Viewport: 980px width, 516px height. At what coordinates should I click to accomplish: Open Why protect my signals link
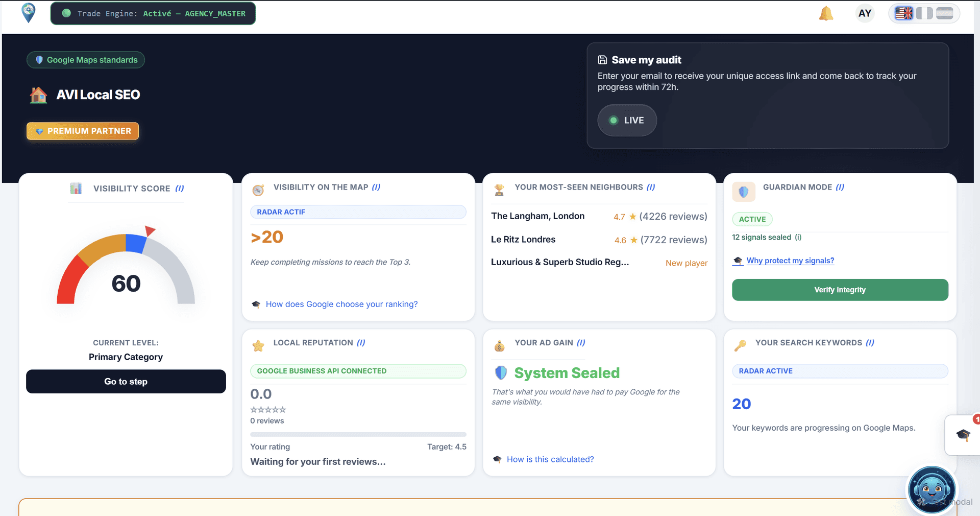pos(790,261)
